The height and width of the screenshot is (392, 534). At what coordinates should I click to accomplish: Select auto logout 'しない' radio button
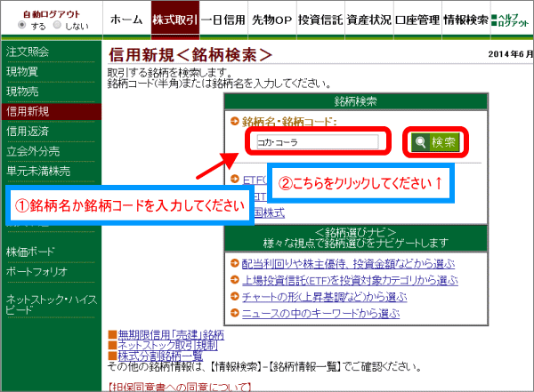(x=57, y=25)
